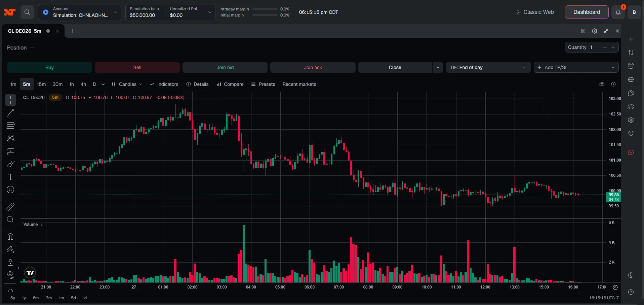Image resolution: width=644 pixels, height=305 pixels.
Task: Click the red Sell button
Action: pyautogui.click(x=137, y=67)
